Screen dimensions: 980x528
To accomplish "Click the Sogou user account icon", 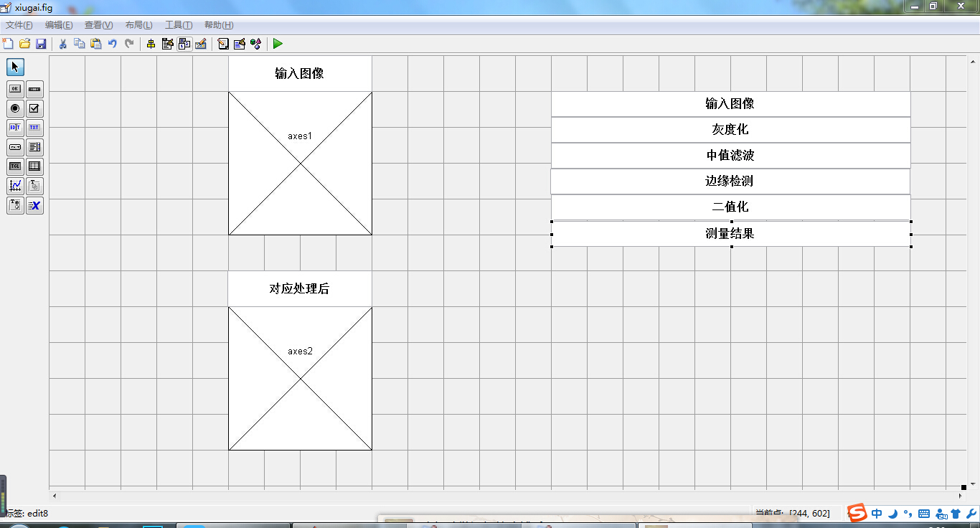I will (941, 514).
